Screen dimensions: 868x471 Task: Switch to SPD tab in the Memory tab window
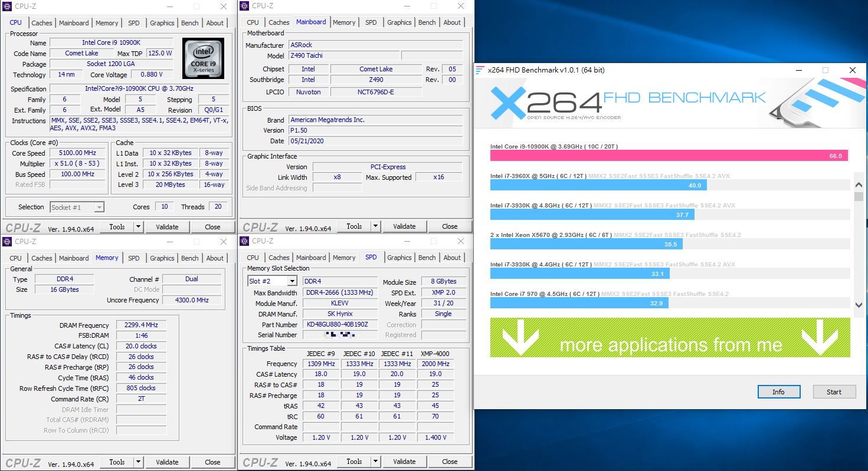134,258
